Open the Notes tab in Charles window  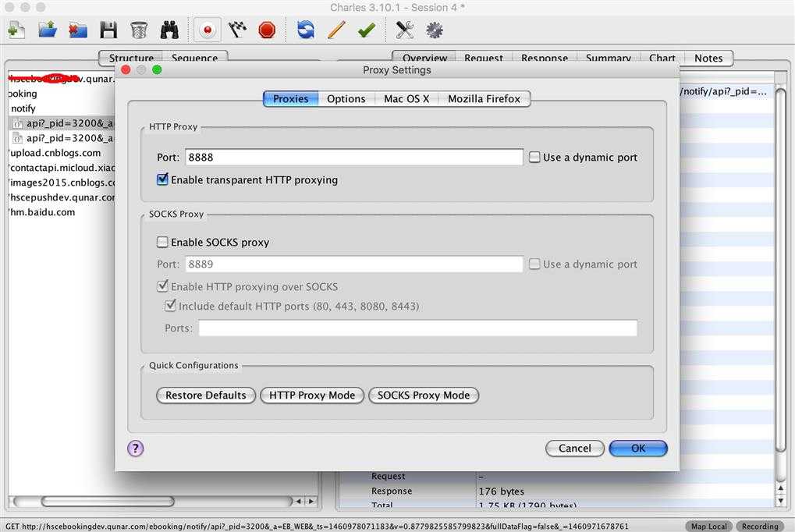[709, 58]
